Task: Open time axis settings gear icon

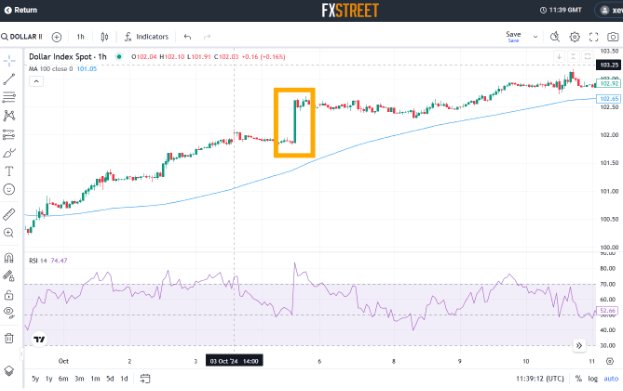Action: [610, 361]
